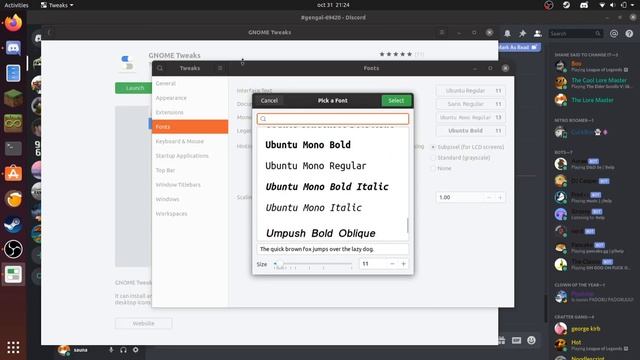Open Firefox from the dock

click(13, 23)
